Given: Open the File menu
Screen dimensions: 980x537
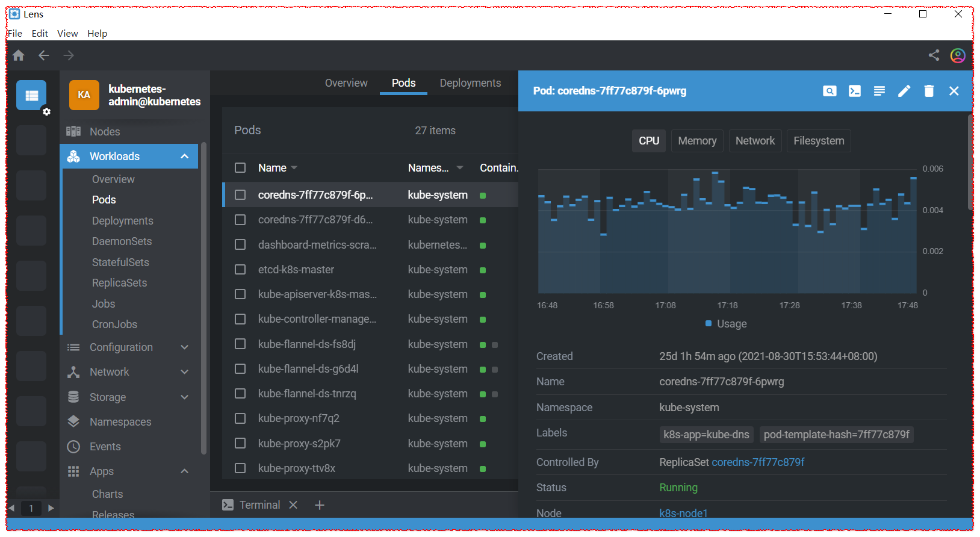Looking at the screenshot, I should tap(15, 34).
